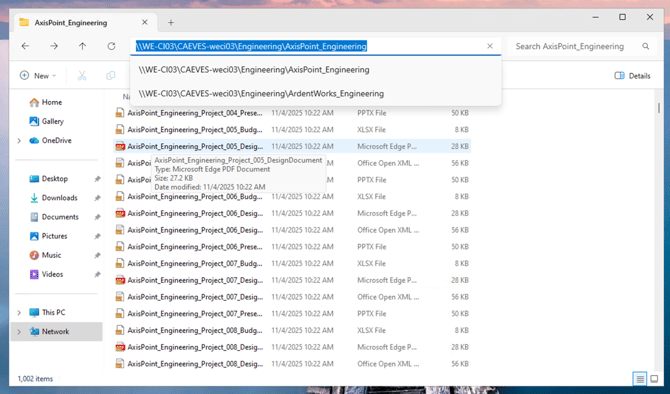Open the Desktop quick access folder

point(54,179)
